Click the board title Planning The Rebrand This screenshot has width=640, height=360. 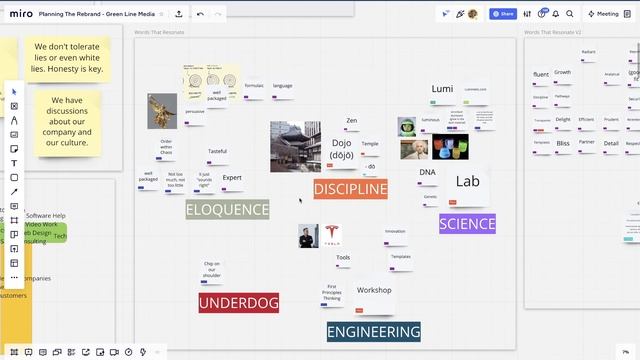[x=97, y=14]
